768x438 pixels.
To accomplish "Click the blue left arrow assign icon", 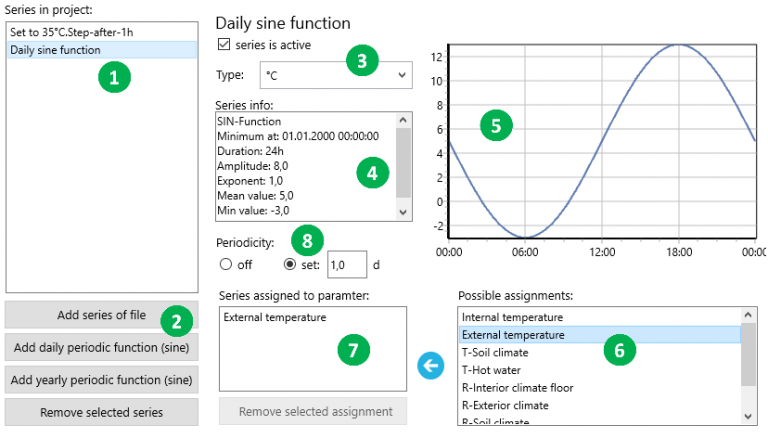I will (x=432, y=367).
